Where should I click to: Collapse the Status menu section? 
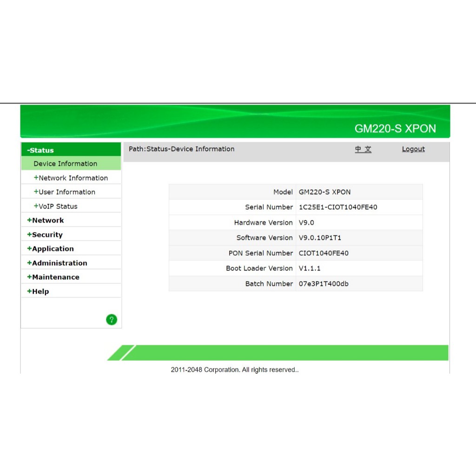point(40,150)
